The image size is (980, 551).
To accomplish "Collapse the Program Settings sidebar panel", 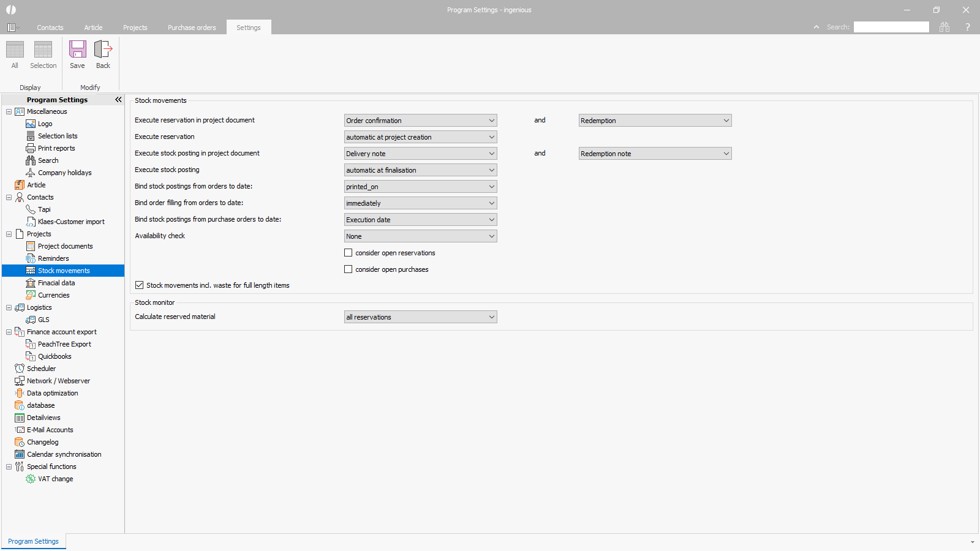I will 118,100.
